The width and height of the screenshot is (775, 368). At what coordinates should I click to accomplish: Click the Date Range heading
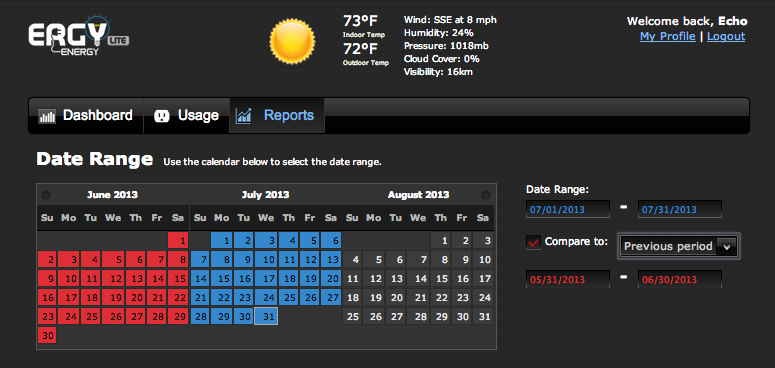point(94,159)
